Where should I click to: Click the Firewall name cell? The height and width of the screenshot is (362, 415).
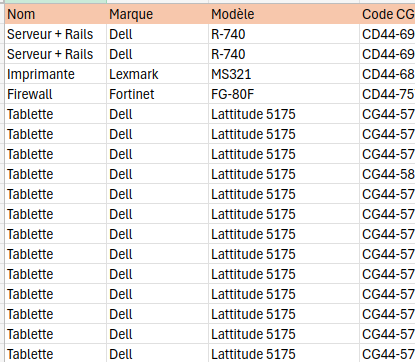tap(56, 94)
